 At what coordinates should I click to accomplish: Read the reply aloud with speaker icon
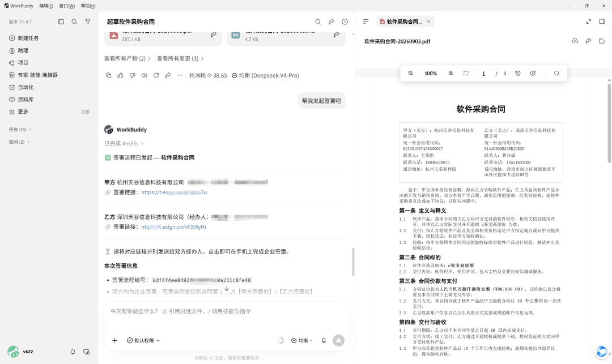144,76
